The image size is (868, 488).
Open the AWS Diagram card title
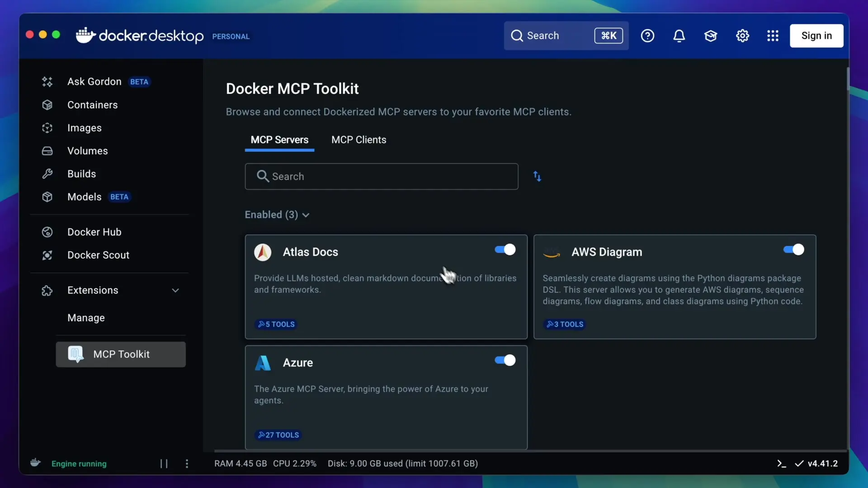(607, 252)
